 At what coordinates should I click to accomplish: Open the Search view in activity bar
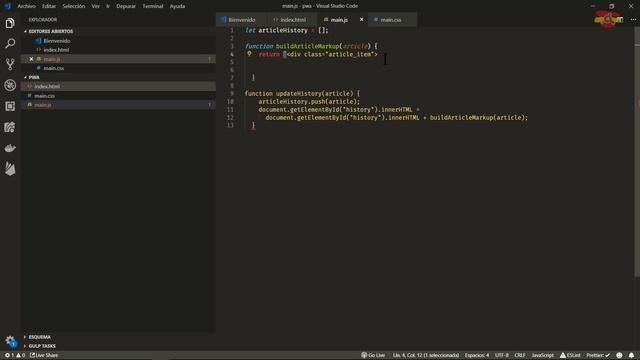10,43
